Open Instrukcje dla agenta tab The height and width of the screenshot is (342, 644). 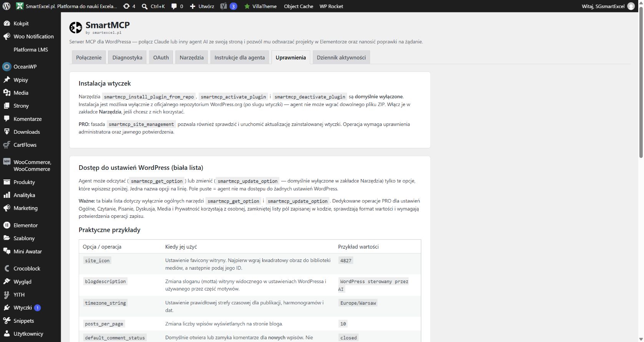click(x=240, y=58)
